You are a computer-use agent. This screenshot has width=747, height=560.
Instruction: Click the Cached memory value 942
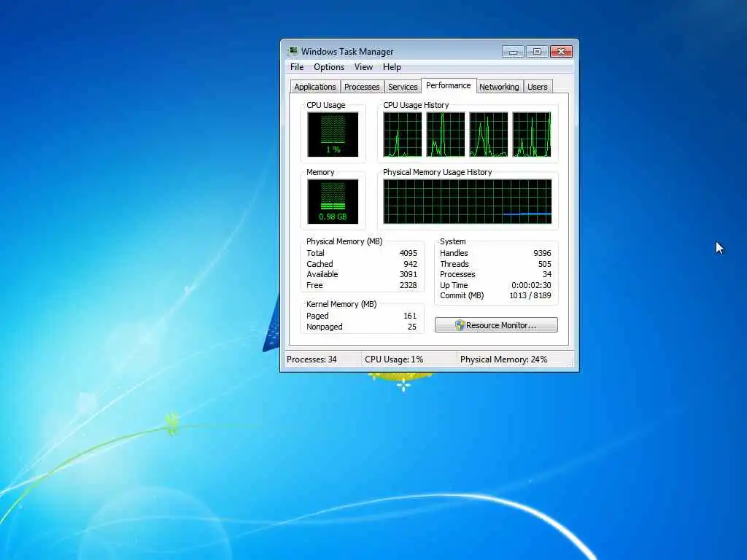410,264
